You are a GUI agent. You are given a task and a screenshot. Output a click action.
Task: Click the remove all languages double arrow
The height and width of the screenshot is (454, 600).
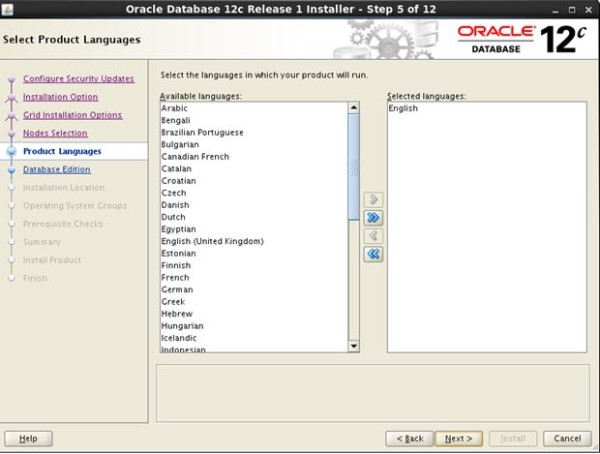coord(373,254)
